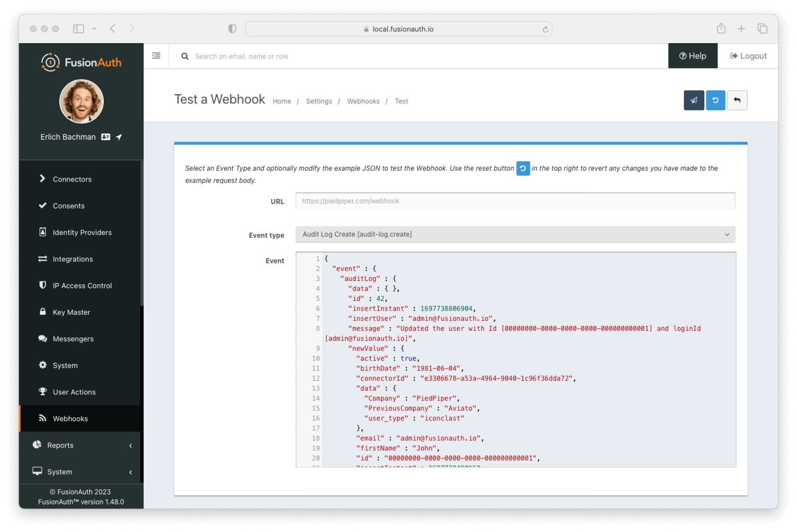Viewport: 797px width, 532px height.
Task: Send the test webhook with the paper plane icon
Action: (x=693, y=100)
